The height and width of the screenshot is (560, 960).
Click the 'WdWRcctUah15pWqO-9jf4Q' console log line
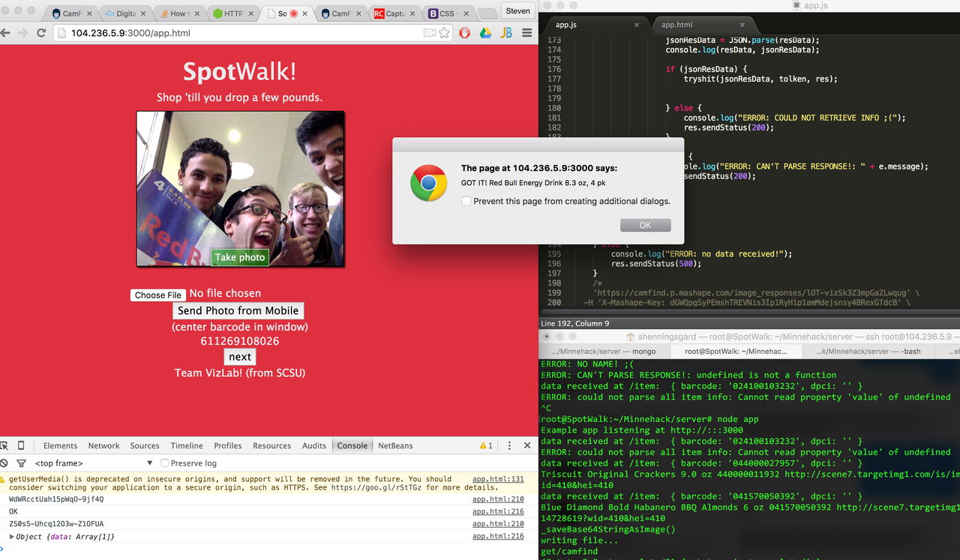click(x=56, y=499)
